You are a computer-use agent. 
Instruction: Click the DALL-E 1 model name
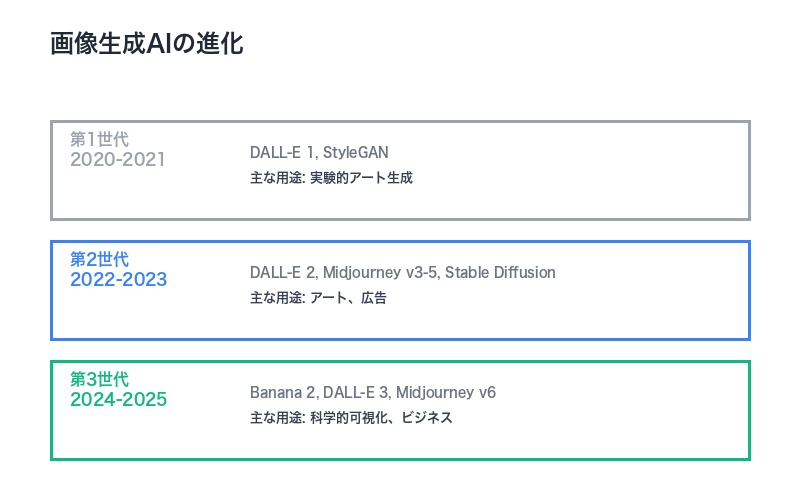click(283, 152)
